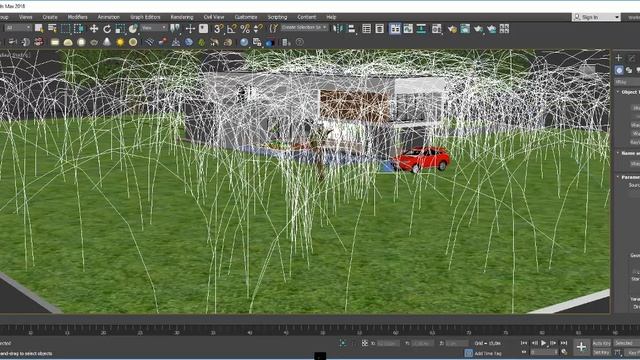Viewport: 640px width, 360px height.
Task: Open the Modifiers menu
Action: (78, 17)
